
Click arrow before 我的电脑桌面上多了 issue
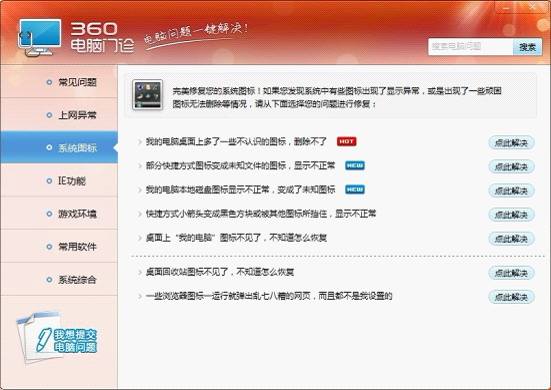tap(140, 142)
